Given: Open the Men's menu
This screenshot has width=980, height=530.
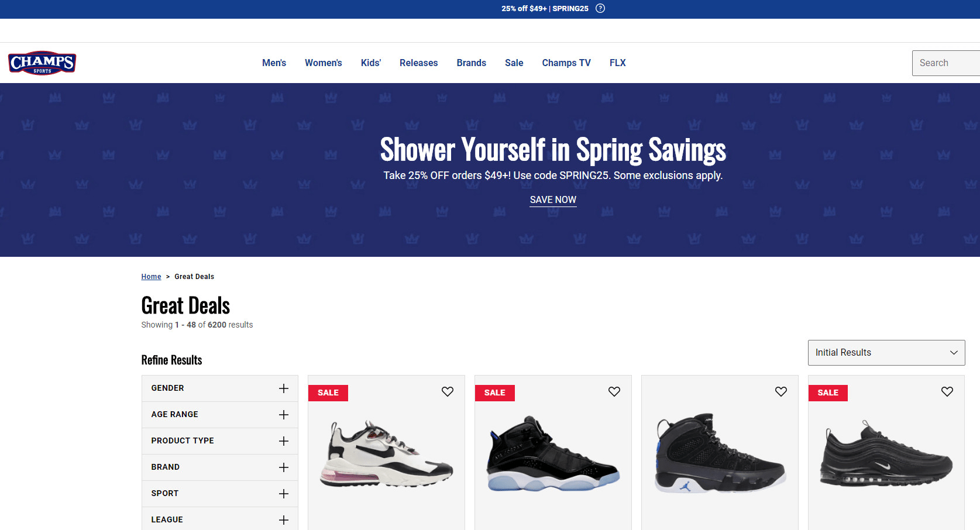Looking at the screenshot, I should click(274, 63).
